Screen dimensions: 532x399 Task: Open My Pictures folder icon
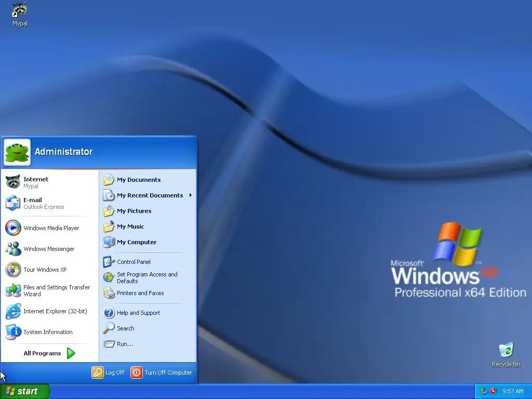point(109,211)
